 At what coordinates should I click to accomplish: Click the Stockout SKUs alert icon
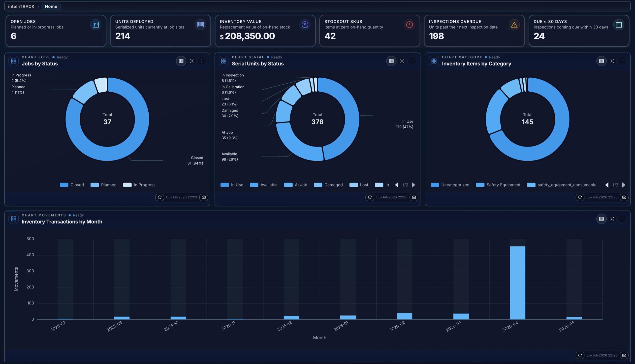click(410, 25)
